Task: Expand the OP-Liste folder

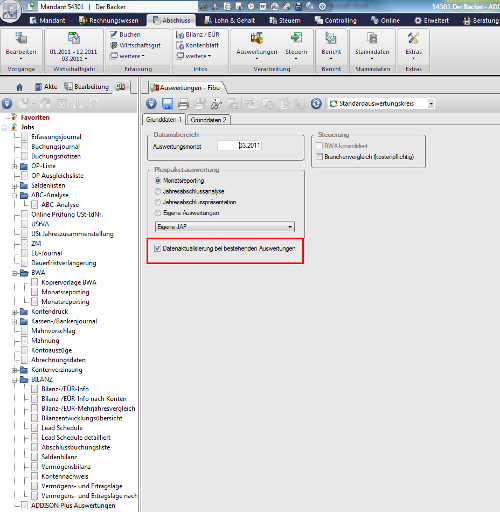Action: pos(14,166)
